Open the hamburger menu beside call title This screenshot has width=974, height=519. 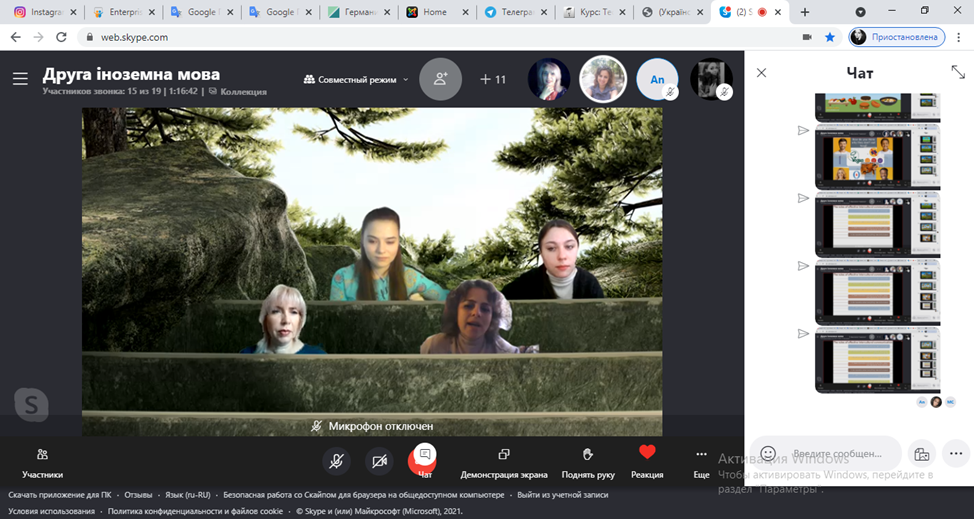pos(20,79)
